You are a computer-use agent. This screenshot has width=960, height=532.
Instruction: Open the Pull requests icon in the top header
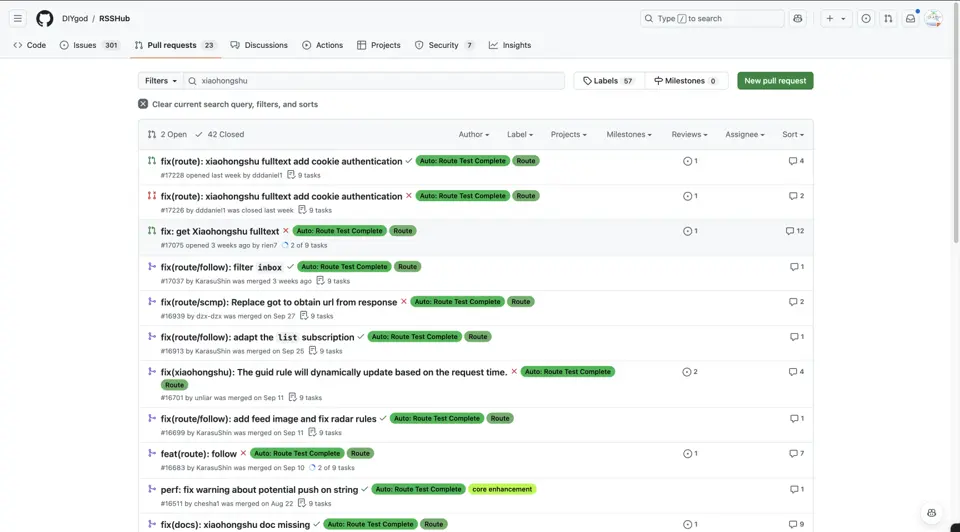(888, 18)
